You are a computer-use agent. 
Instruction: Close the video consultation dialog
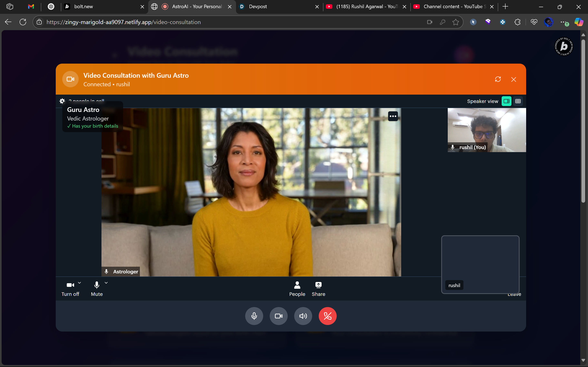tap(513, 79)
